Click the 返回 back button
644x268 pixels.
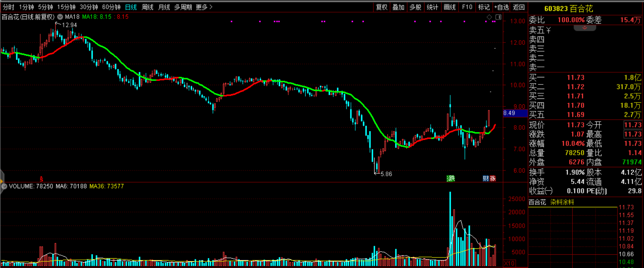pos(518,7)
